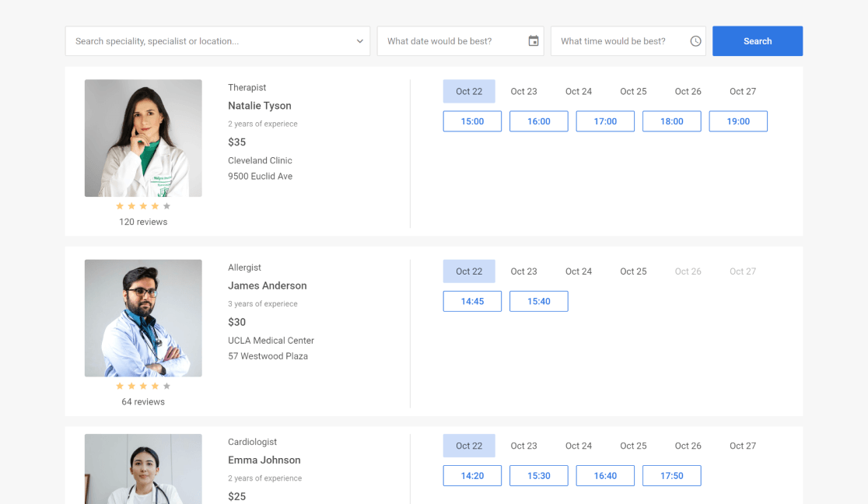Select Oct 23 tab for Natalie Tyson
868x504 pixels.
click(523, 91)
